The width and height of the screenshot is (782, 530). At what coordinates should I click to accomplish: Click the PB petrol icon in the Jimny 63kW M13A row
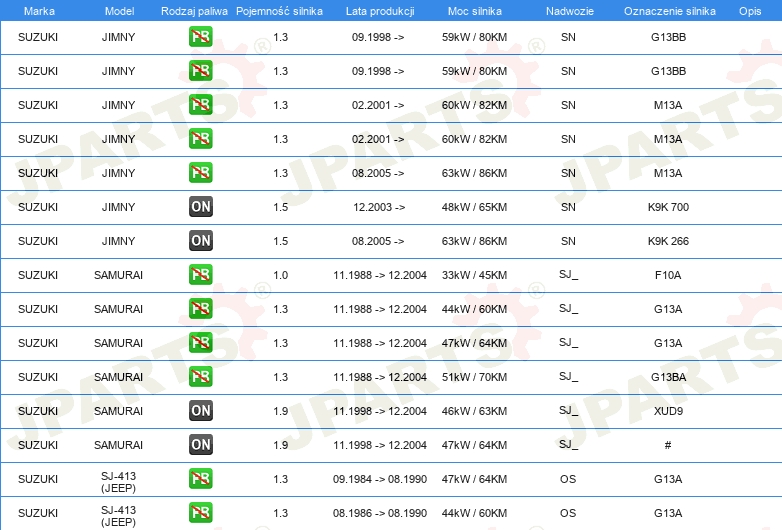click(x=200, y=173)
